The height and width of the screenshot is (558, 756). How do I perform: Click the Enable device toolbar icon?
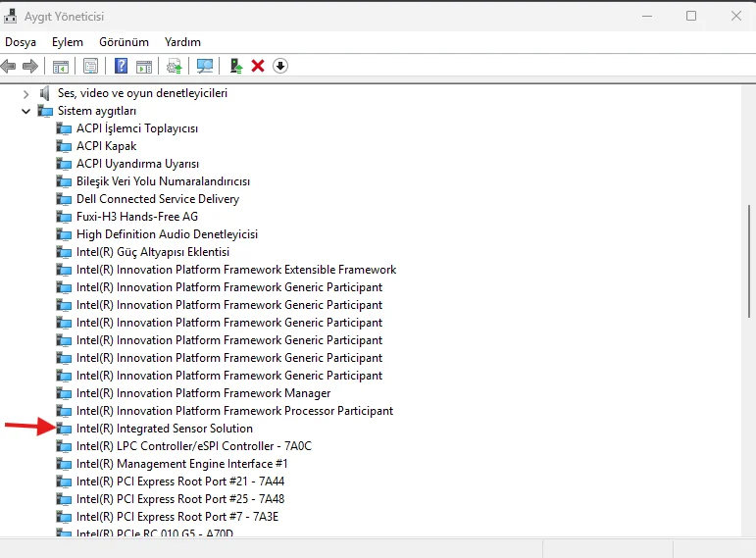coord(235,66)
